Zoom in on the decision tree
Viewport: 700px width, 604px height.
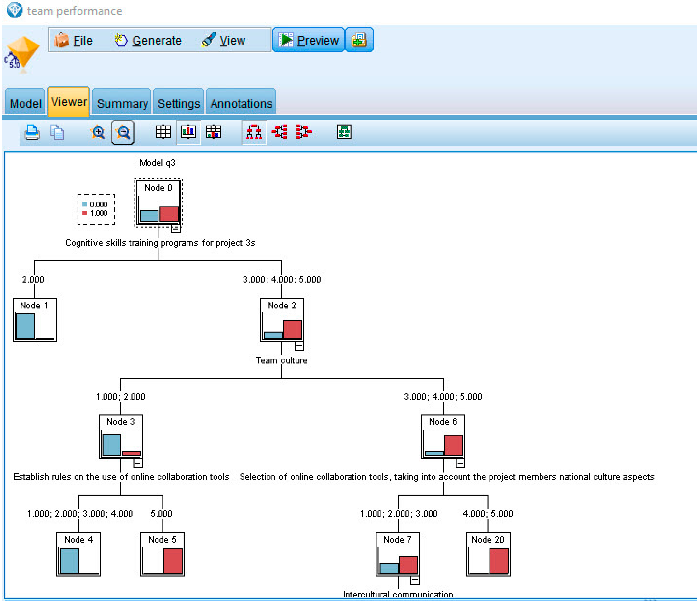point(98,132)
